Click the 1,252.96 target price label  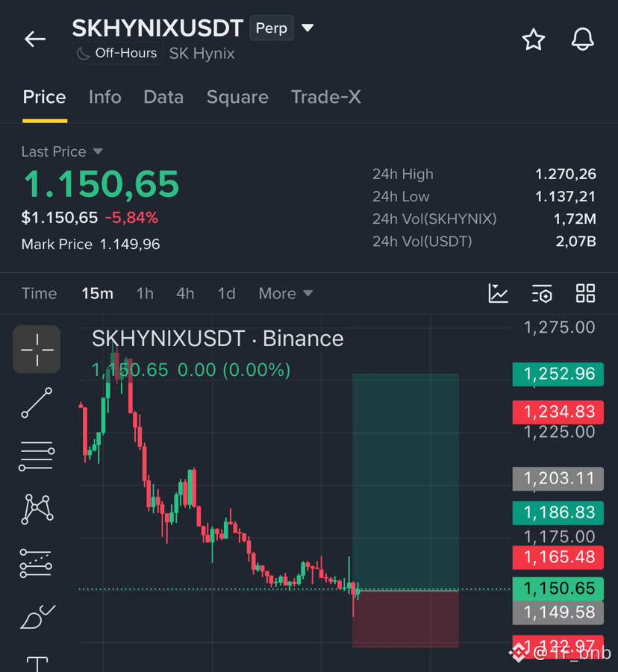pos(558,374)
